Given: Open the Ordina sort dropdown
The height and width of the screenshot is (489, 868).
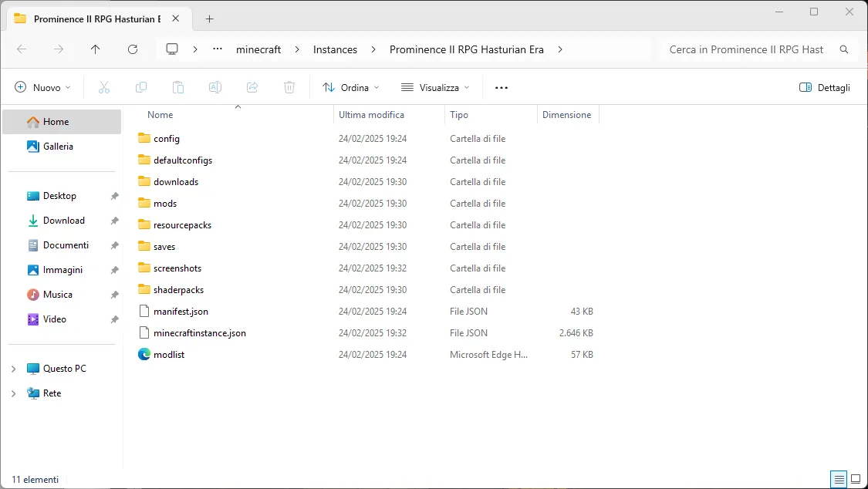Looking at the screenshot, I should pyautogui.click(x=351, y=87).
